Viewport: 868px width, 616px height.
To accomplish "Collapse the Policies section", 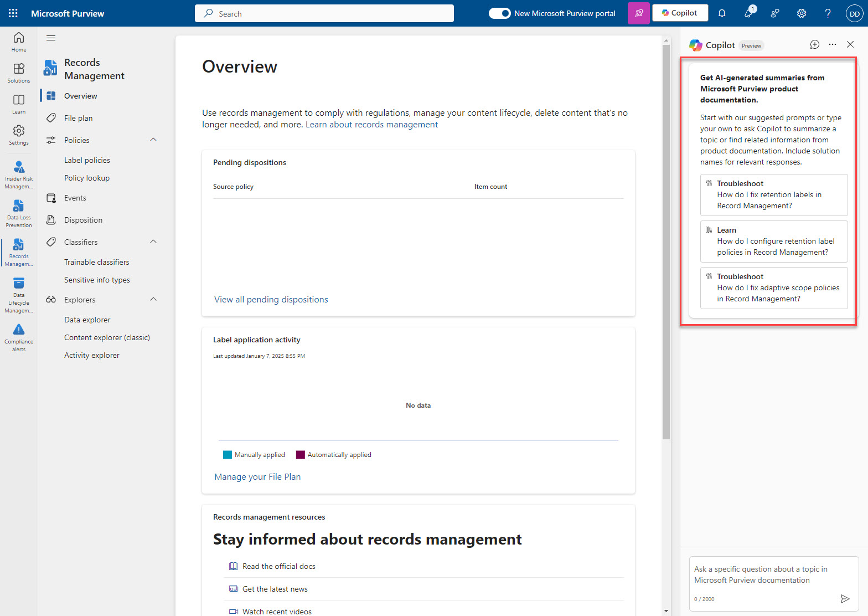I will point(153,140).
